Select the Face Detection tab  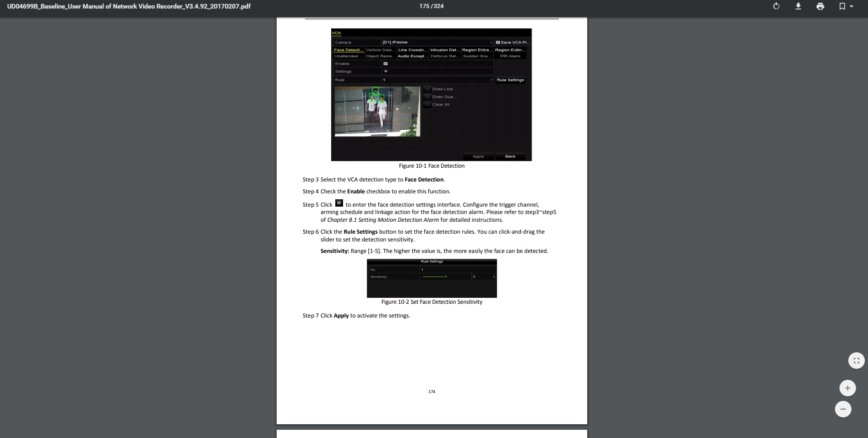pyautogui.click(x=348, y=50)
